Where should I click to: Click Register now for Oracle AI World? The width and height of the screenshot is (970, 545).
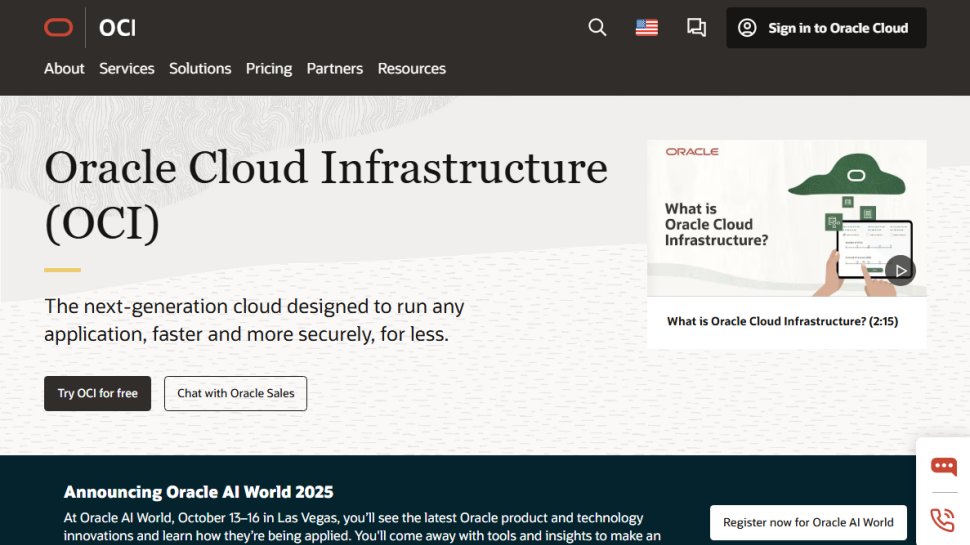pyautogui.click(x=808, y=523)
